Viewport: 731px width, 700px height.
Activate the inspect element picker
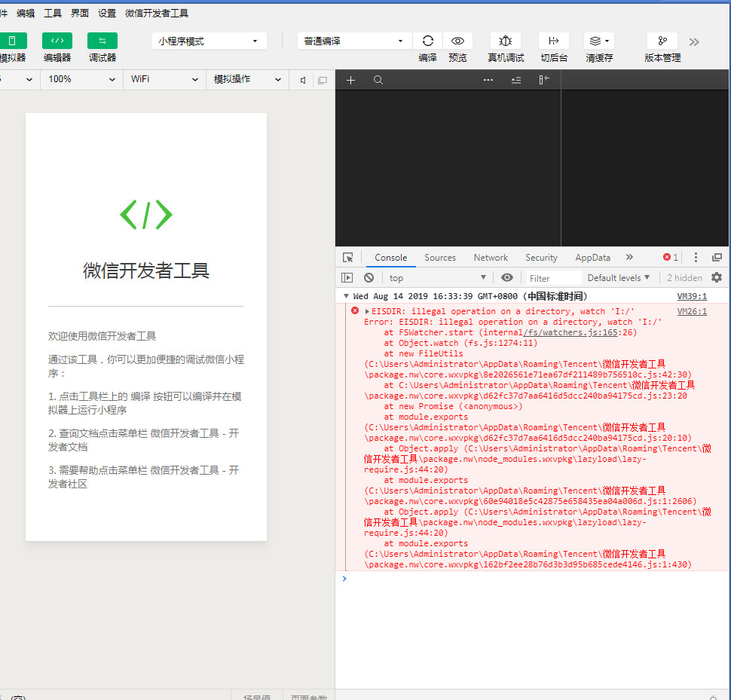pos(347,258)
